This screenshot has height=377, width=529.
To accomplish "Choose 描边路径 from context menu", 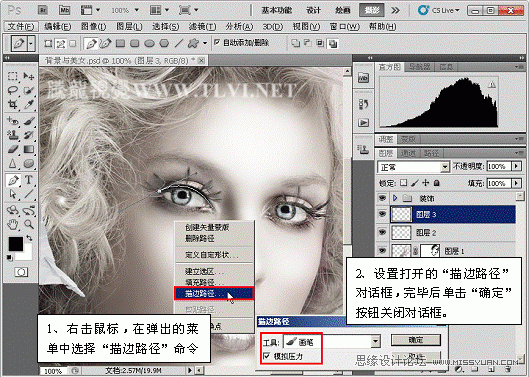I will coord(214,293).
